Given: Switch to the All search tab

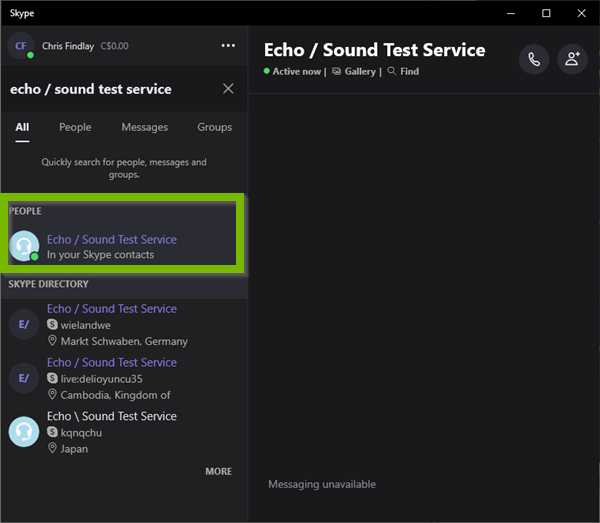Looking at the screenshot, I should [22, 127].
